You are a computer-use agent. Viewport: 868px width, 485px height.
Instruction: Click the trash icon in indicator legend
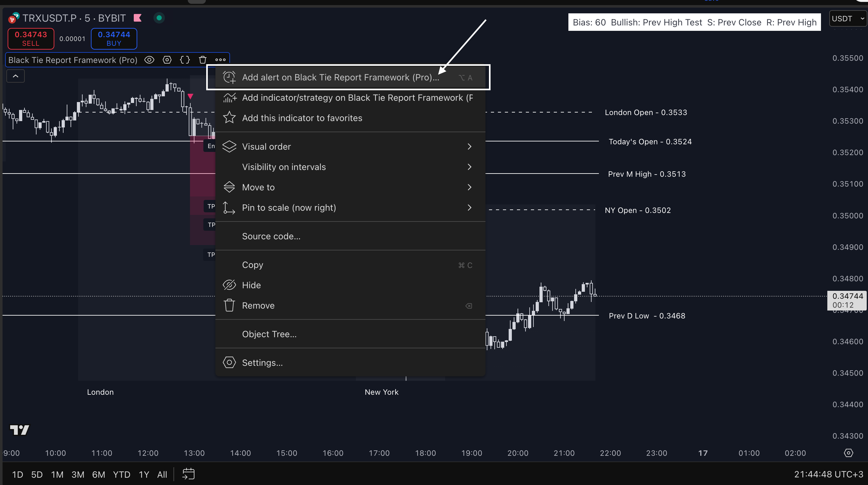click(202, 60)
